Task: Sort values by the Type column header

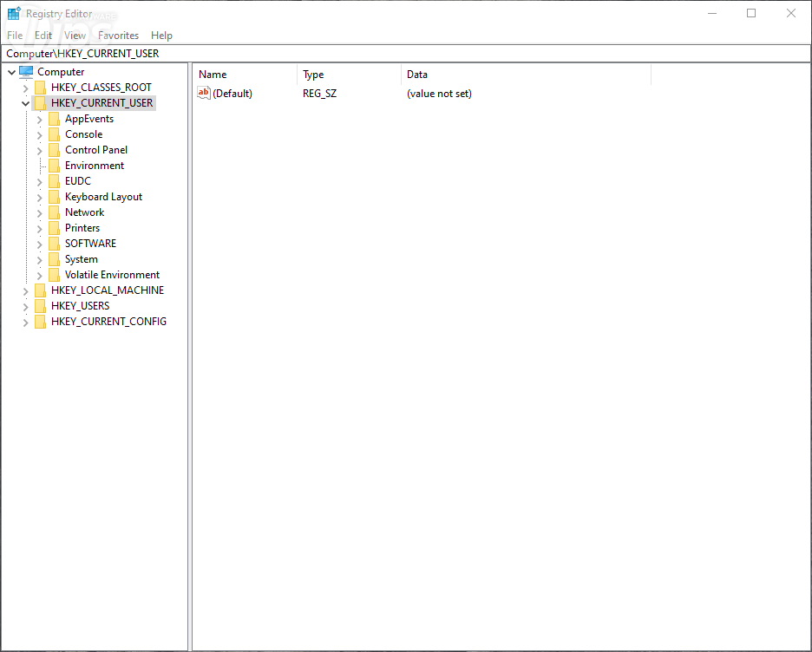Action: pyautogui.click(x=350, y=75)
